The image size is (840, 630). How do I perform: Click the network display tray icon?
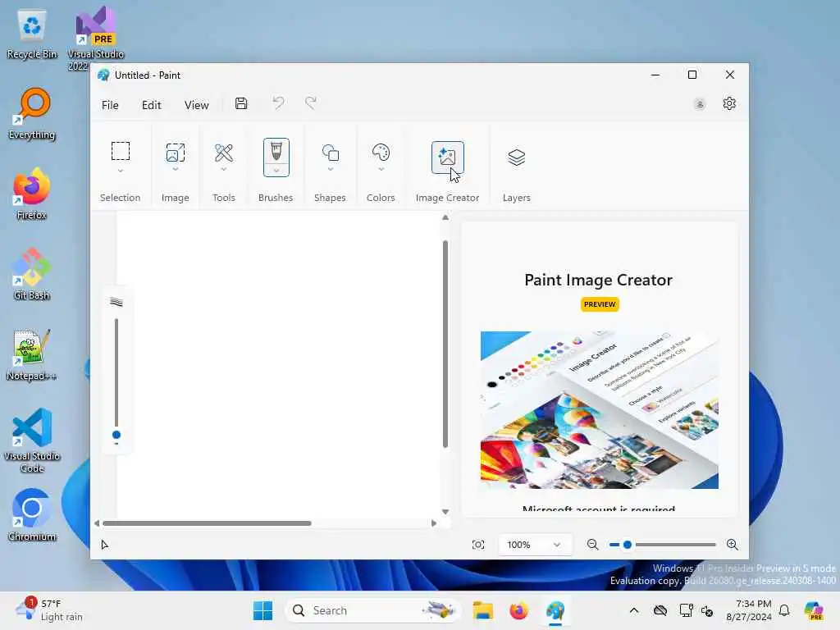[x=686, y=610]
